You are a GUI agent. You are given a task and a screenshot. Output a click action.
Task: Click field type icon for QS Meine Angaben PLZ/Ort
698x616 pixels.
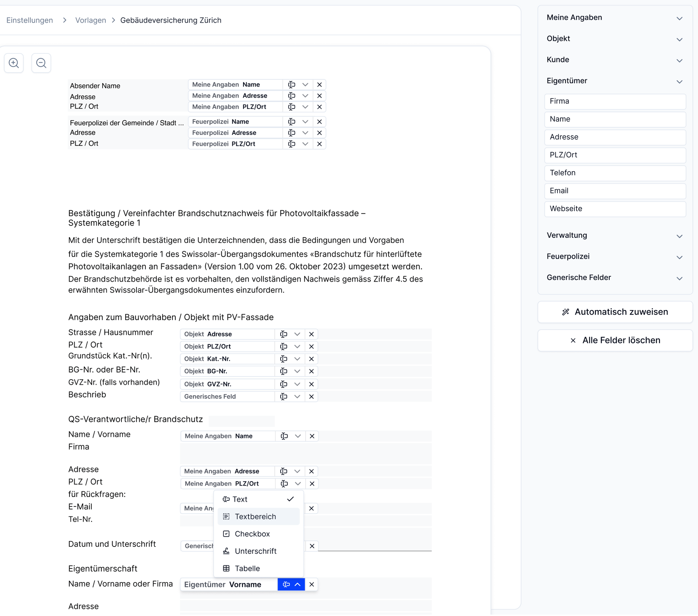(x=284, y=484)
